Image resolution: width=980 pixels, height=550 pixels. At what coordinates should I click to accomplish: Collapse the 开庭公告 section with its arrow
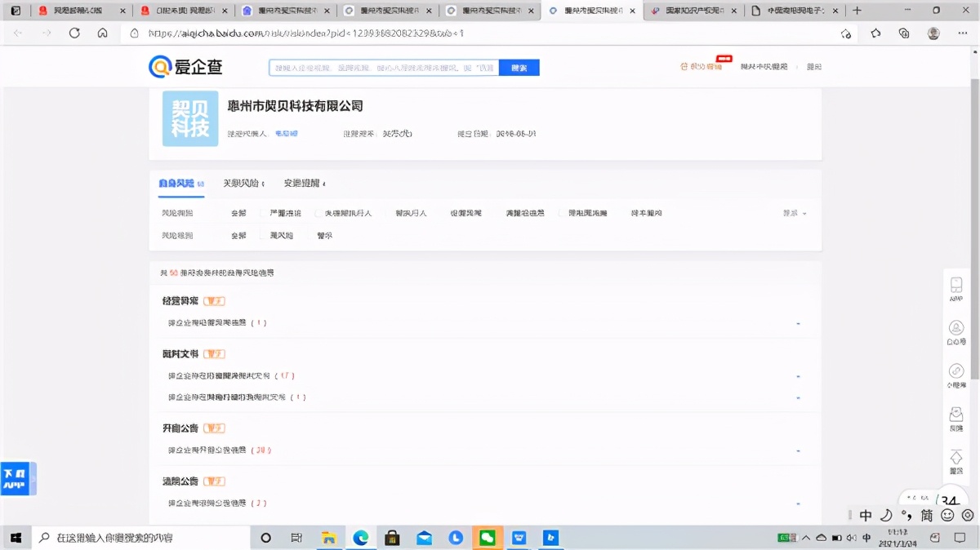point(799,450)
